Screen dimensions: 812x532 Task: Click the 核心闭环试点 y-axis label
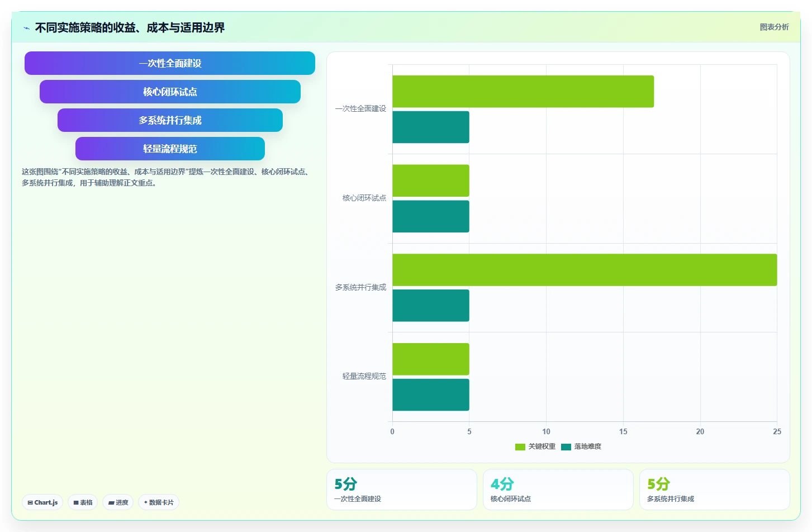(x=364, y=198)
